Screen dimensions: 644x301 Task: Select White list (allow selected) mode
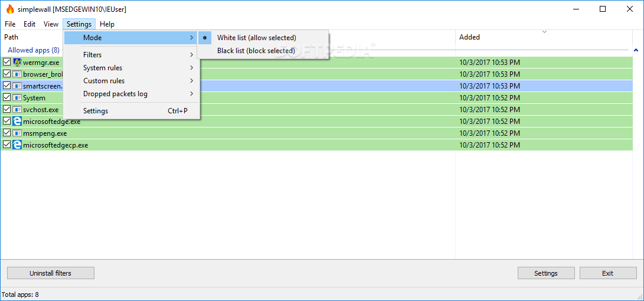pyautogui.click(x=263, y=38)
